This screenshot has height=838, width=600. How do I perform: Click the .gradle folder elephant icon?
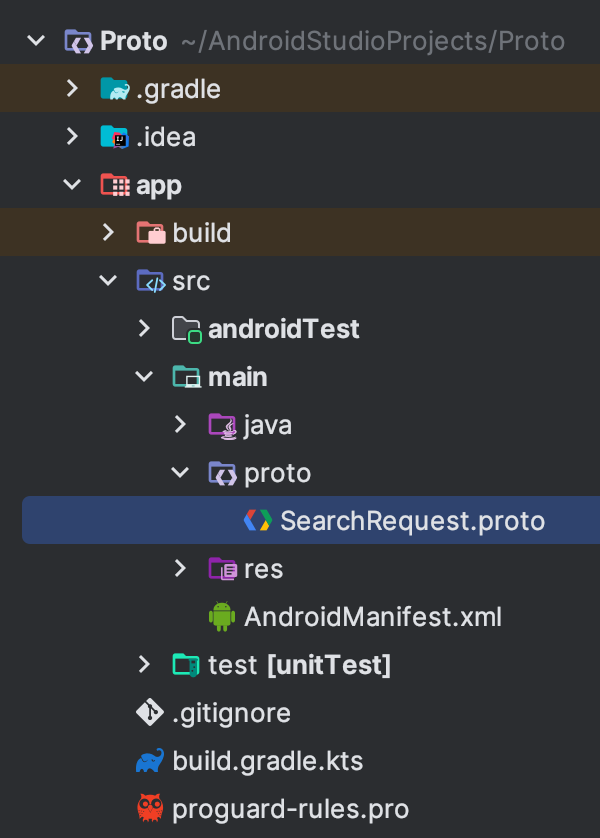click(115, 89)
